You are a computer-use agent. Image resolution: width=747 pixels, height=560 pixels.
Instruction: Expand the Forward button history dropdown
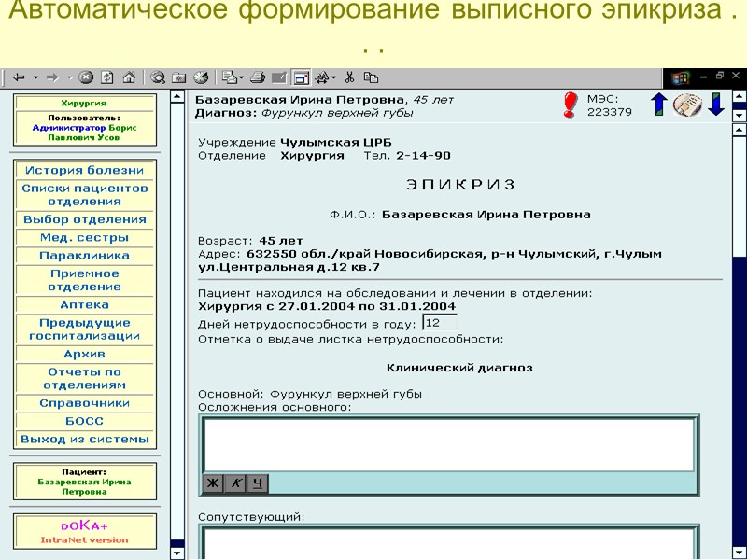click(71, 76)
